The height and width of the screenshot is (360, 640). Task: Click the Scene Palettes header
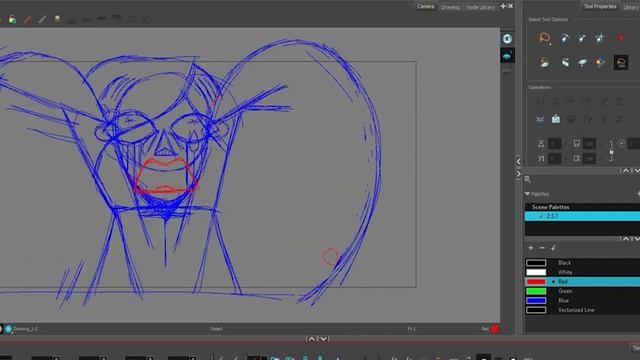click(x=550, y=207)
